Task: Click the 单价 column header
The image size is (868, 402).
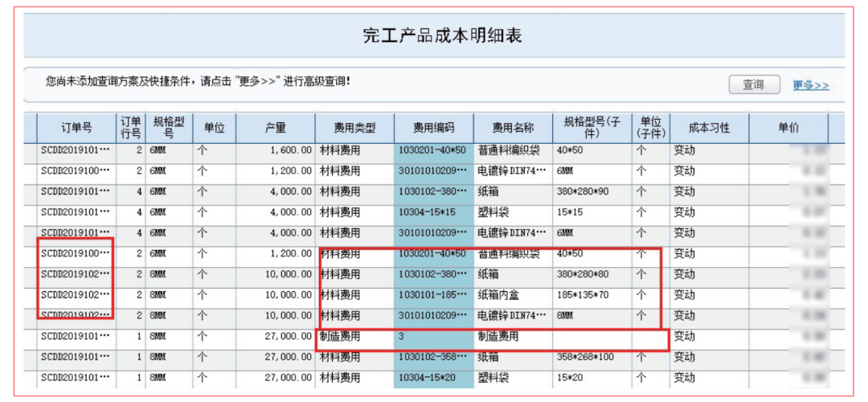Action: coord(788,128)
